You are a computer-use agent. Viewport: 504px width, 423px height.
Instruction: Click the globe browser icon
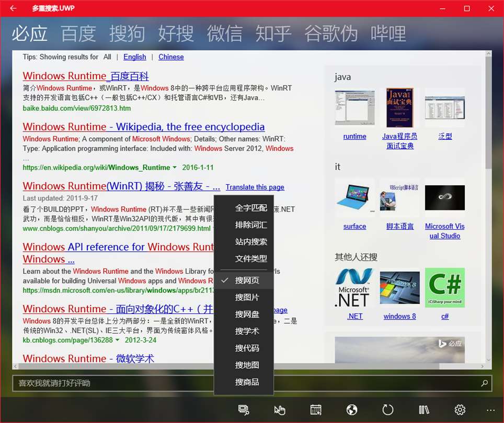[352, 410]
